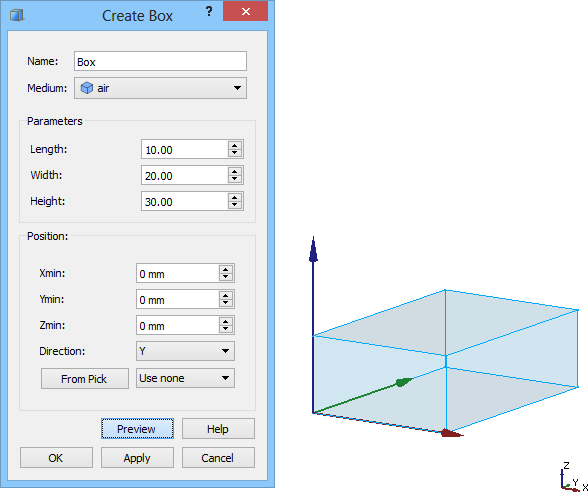
Task: Click the red X-axis arrowhead in the viewport
Action: (452, 433)
